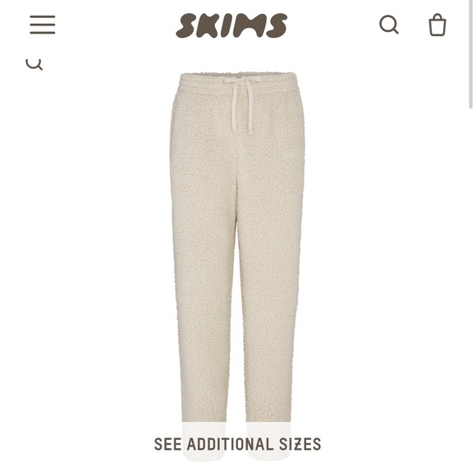Click the SKIMS logo to go home
Image resolution: width=476 pixels, height=476 pixels.
point(231,25)
